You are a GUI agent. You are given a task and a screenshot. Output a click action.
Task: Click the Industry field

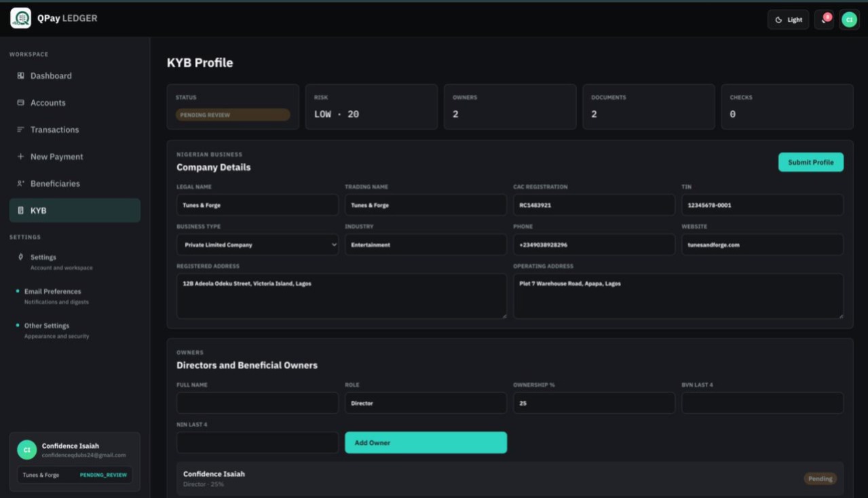coord(426,245)
